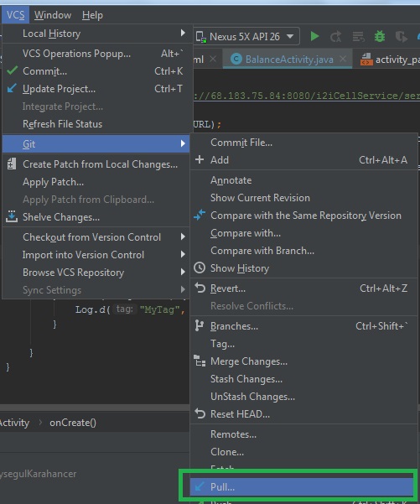Select Show Current Revision
The height and width of the screenshot is (504, 420).
pyautogui.click(x=304, y=198)
